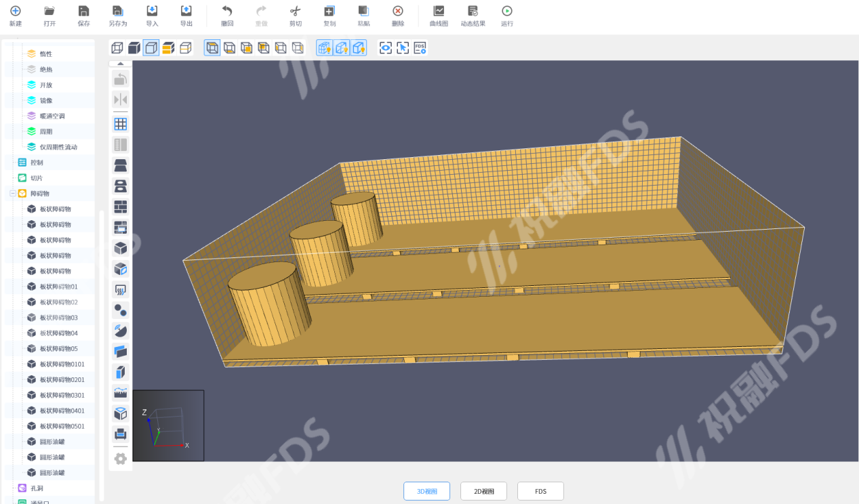Click the XYZ axis orientation gizmo

168,425
